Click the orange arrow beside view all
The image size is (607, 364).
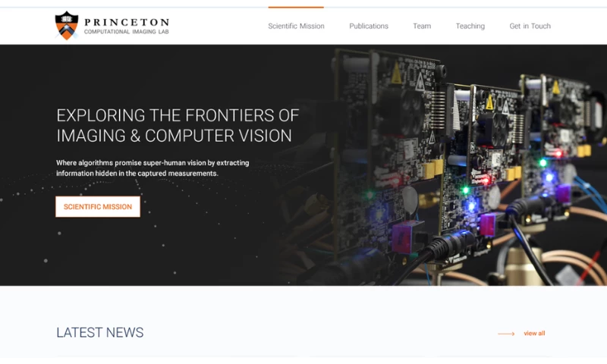tap(506, 334)
